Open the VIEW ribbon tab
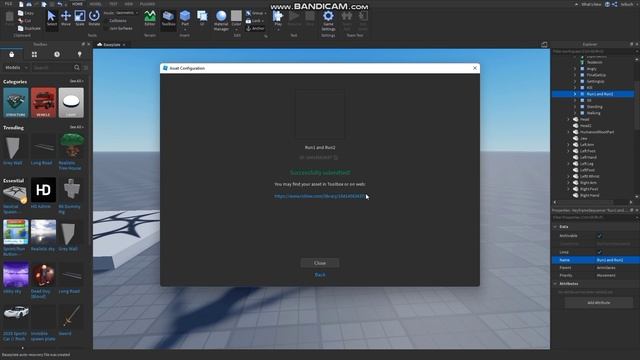The image size is (640, 360). pyautogui.click(x=129, y=4)
